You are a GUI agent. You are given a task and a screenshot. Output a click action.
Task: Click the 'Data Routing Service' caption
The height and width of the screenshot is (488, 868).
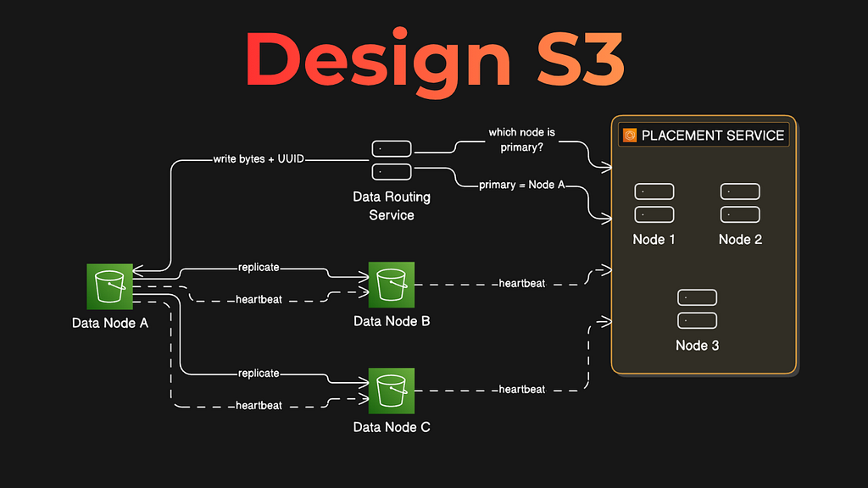[392, 206]
